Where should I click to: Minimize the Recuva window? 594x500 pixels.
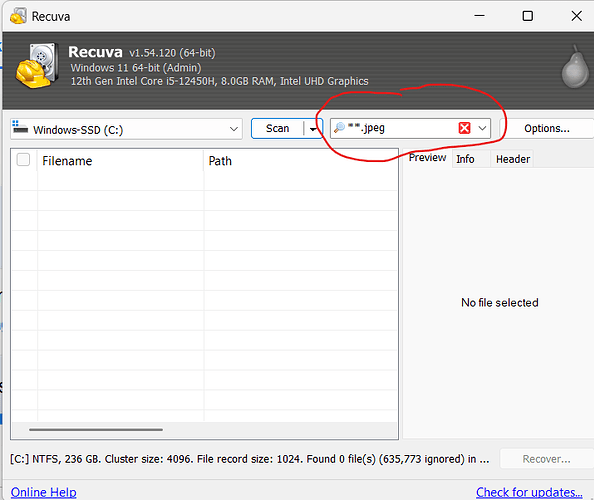pyautogui.click(x=479, y=16)
